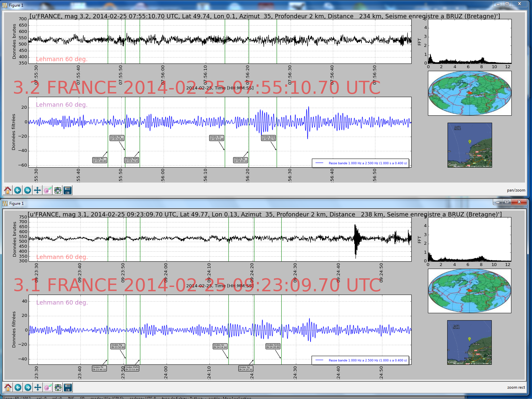Maximize the top Figure 1 window

pos(507,4)
